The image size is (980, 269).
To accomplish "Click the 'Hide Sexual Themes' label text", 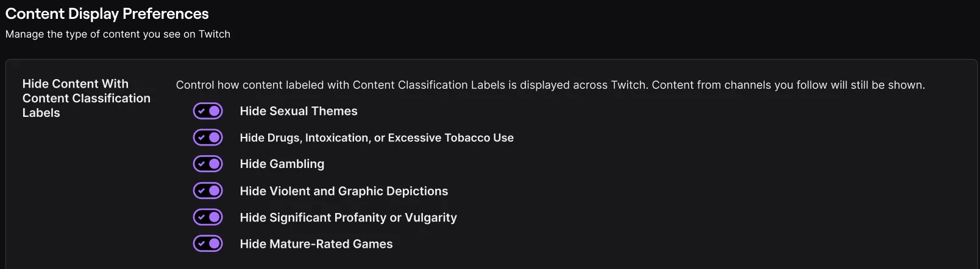I will coord(298,111).
